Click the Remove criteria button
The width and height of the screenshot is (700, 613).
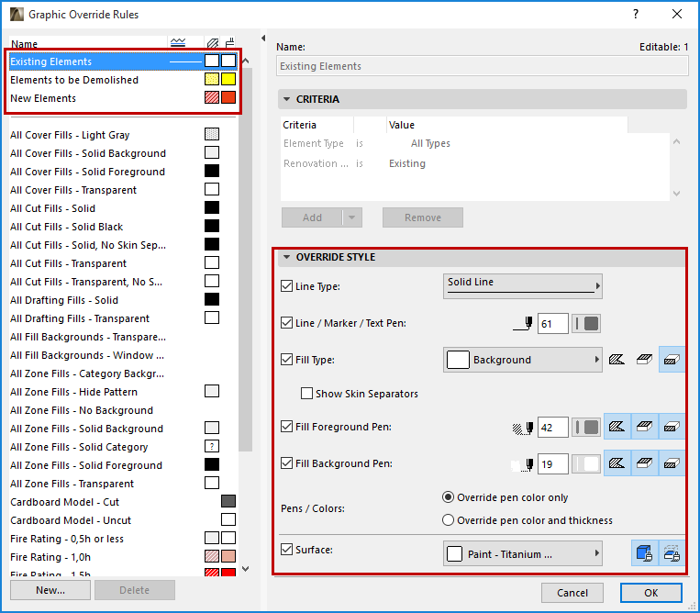coord(423,217)
